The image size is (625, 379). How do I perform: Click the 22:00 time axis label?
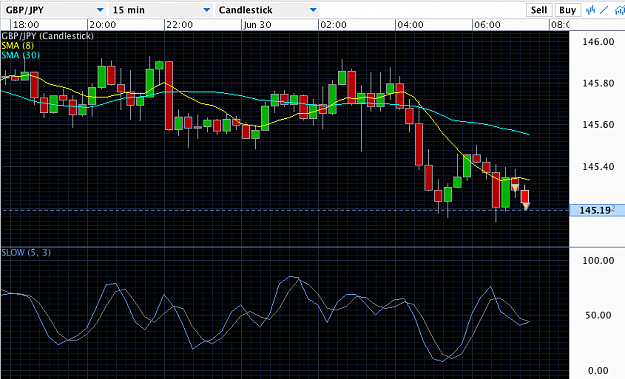tap(179, 25)
